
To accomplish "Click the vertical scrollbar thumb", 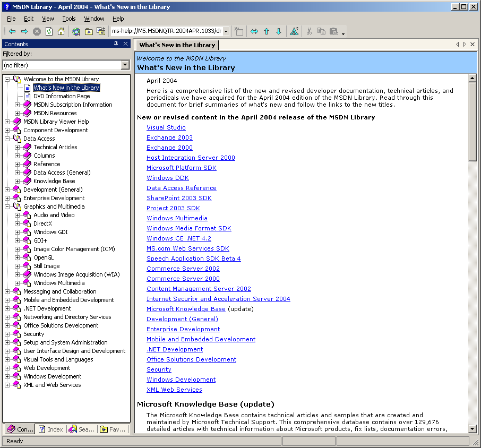I will click(473, 122).
